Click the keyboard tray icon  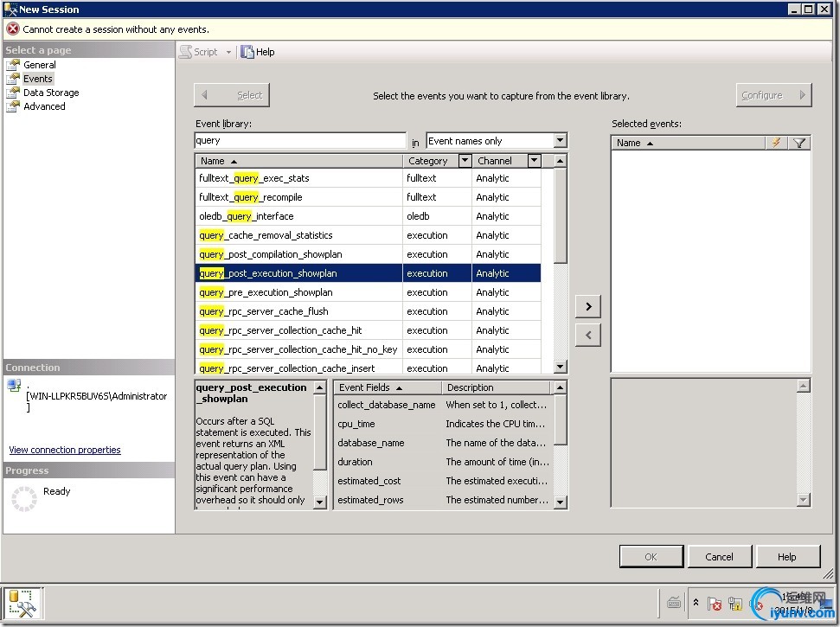[x=674, y=603]
